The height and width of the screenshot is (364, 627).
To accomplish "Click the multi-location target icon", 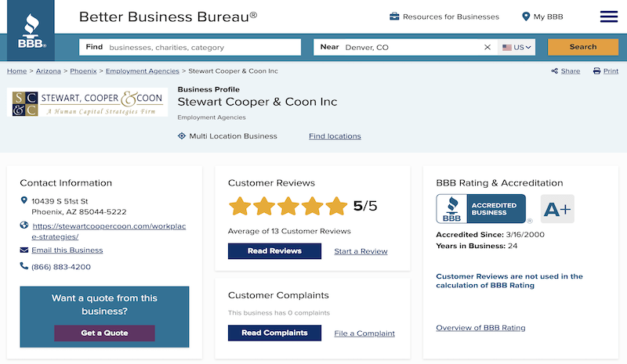I will click(182, 136).
